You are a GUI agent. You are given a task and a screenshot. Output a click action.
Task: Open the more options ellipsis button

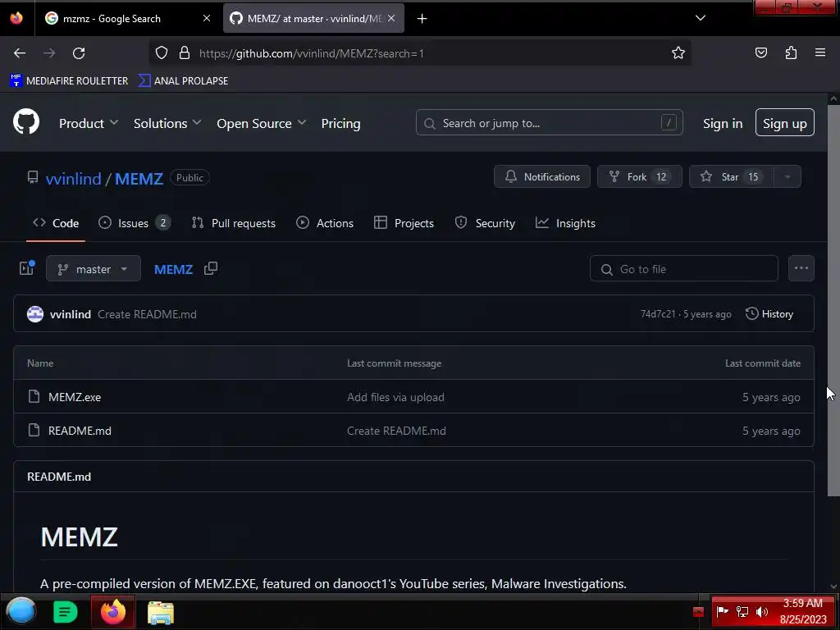801,268
